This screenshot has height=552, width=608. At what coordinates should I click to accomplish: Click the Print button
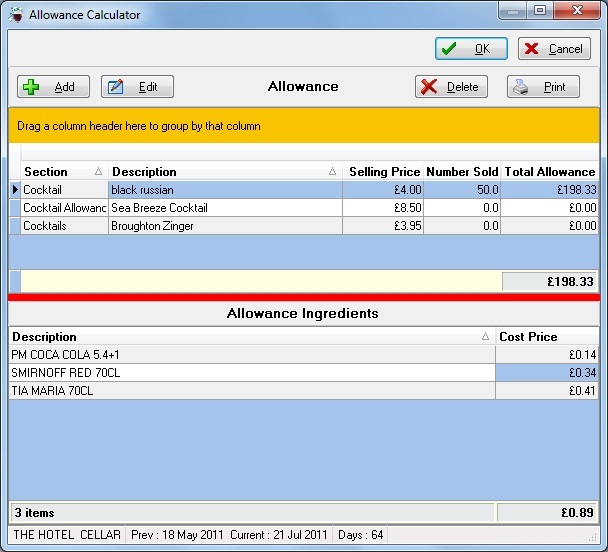pyautogui.click(x=543, y=86)
